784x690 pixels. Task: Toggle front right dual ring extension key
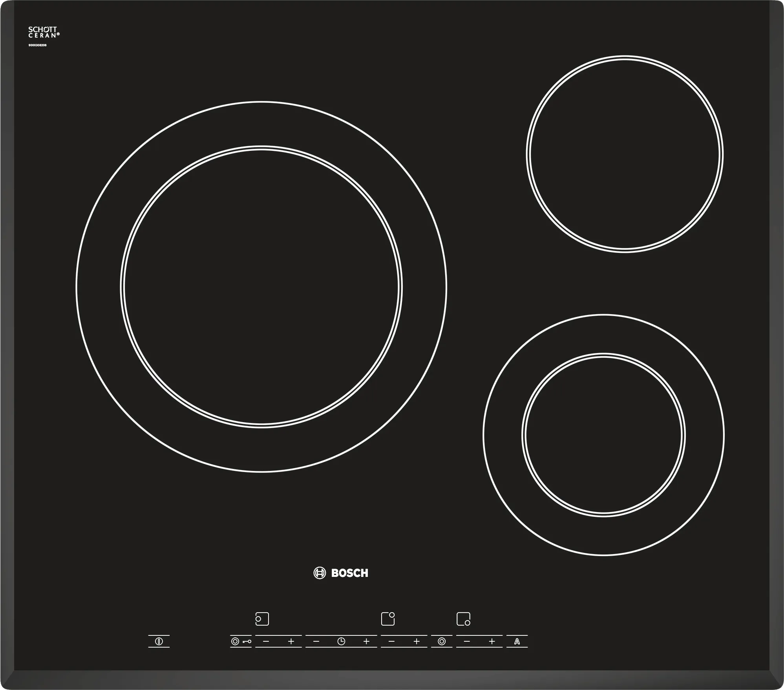click(x=442, y=641)
